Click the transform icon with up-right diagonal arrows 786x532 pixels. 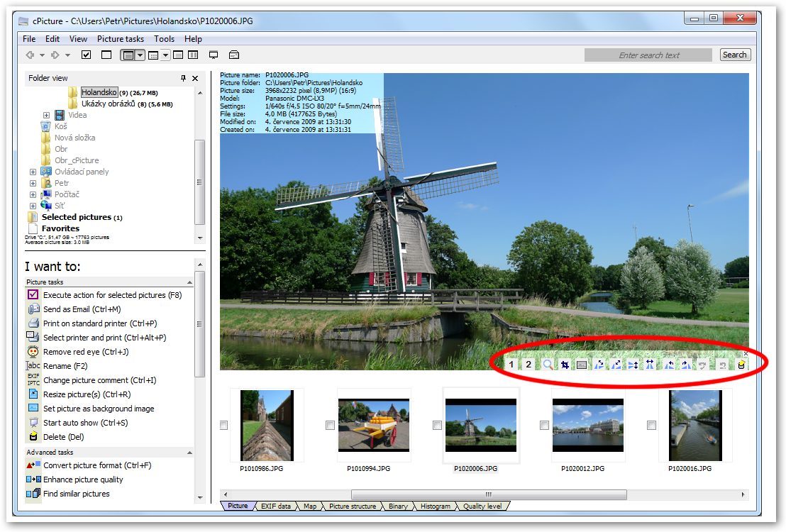616,365
